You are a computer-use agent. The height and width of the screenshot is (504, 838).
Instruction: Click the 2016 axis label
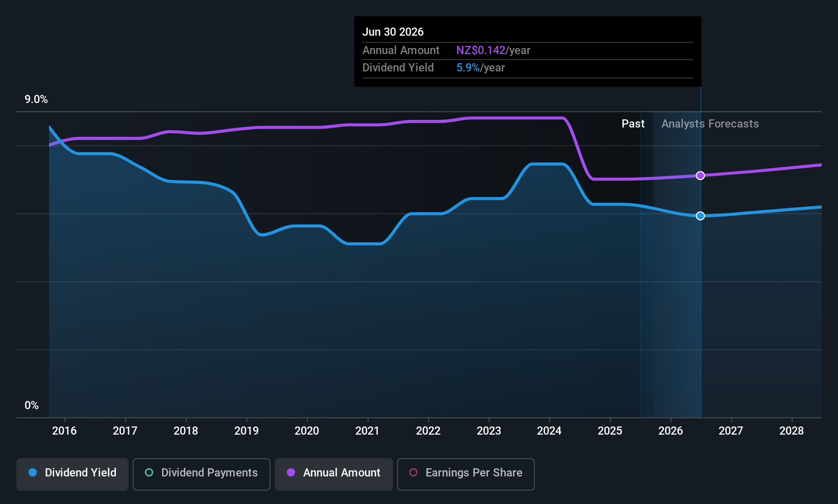click(x=64, y=431)
